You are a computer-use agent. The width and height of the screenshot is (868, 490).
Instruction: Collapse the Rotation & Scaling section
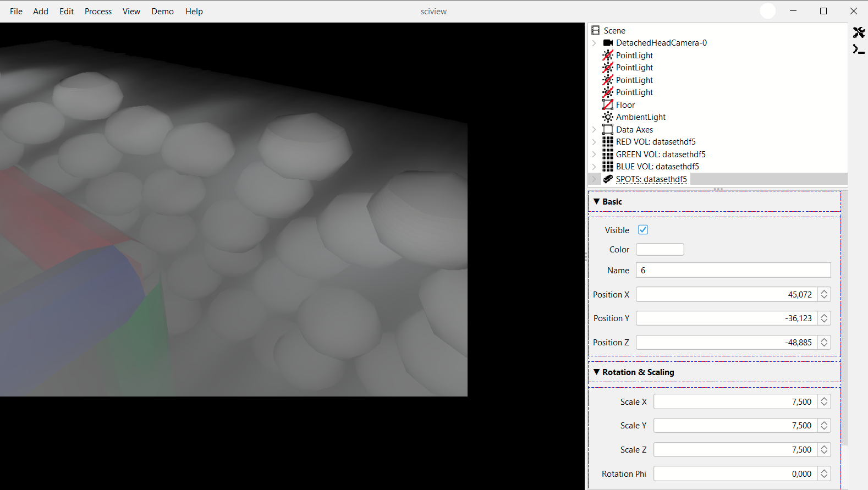[x=597, y=372]
